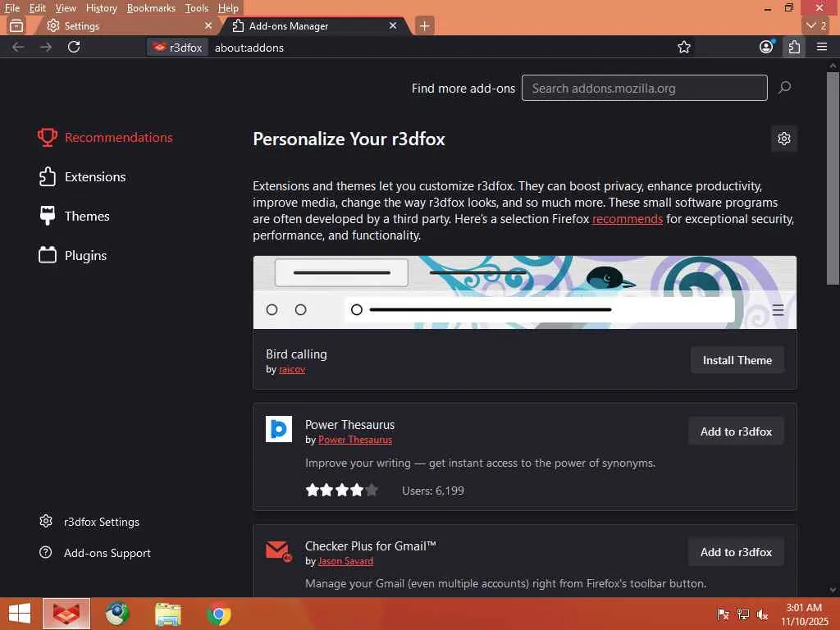The width and height of the screenshot is (840, 630).
Task: Open the gear tools menu for add-ons
Action: (x=783, y=139)
